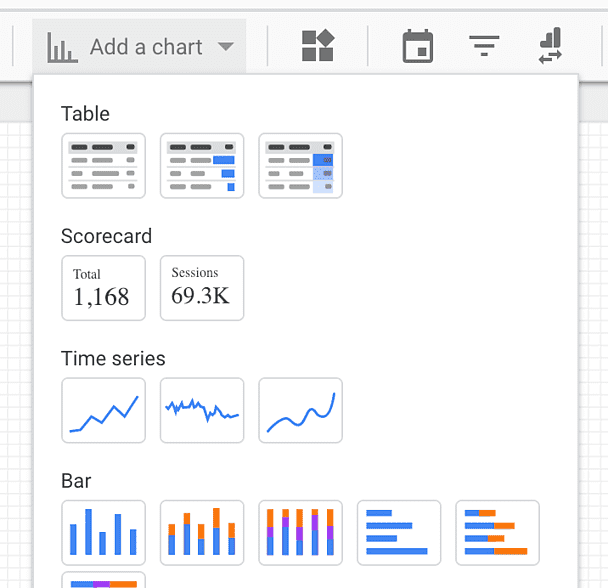
Task: Click the community visualizations and components icon
Action: [x=318, y=46]
